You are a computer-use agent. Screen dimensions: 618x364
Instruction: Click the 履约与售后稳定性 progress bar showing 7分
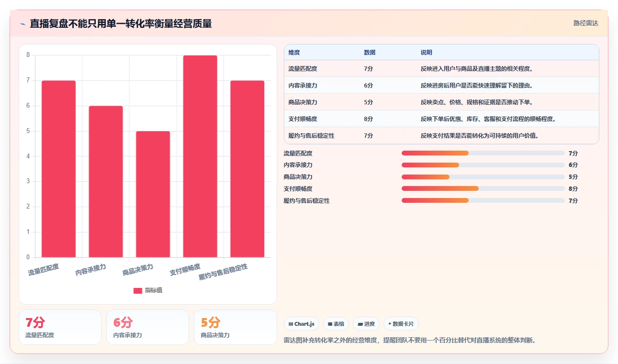tap(483, 200)
